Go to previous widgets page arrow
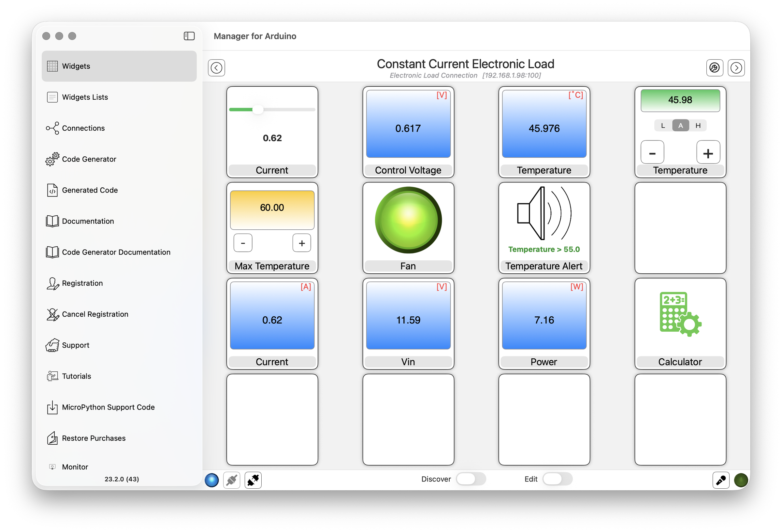Viewport: 782px width, 532px height. pos(216,68)
